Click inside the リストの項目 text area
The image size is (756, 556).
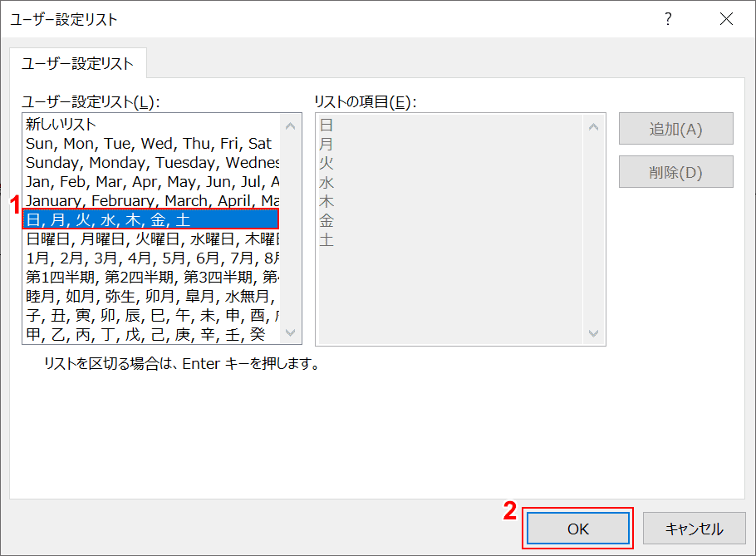click(x=449, y=229)
